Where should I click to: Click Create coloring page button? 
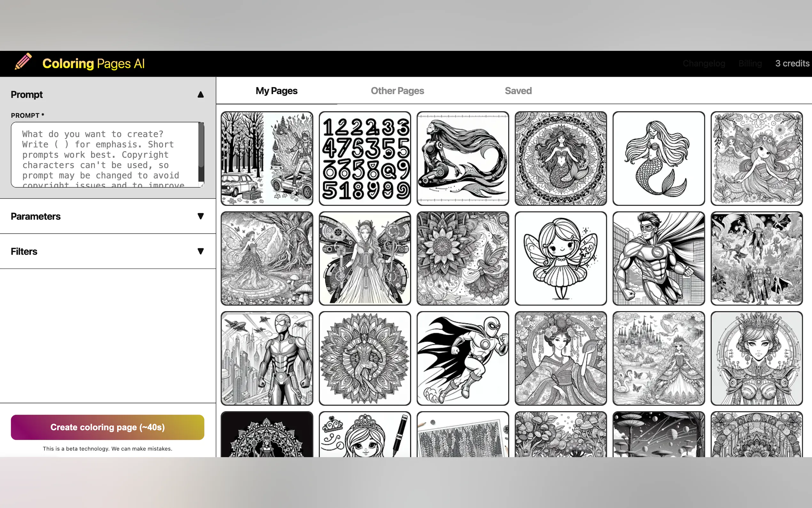(107, 427)
